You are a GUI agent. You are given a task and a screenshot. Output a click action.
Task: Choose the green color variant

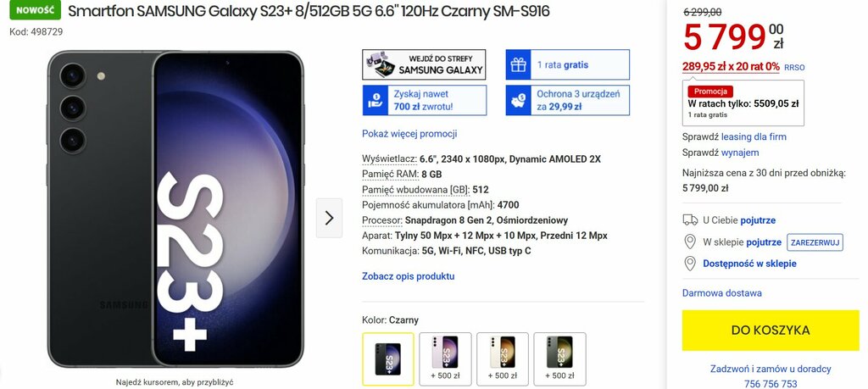[559, 358]
